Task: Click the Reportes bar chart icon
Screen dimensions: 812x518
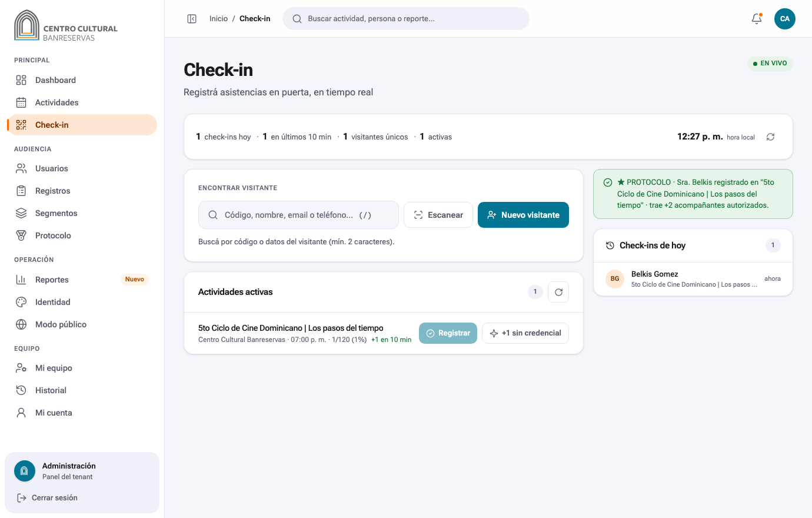Action: [21, 280]
